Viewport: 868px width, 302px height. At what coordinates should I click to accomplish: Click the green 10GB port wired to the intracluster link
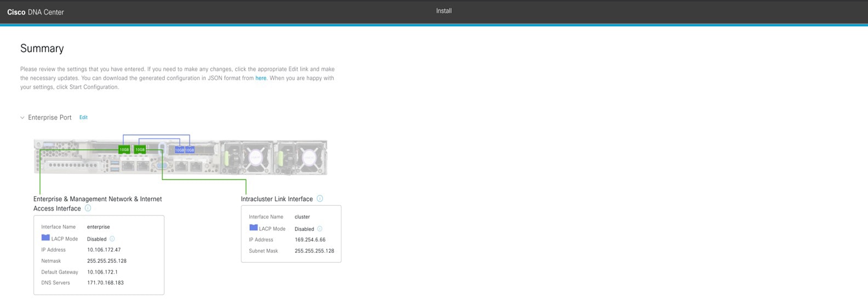tap(140, 150)
